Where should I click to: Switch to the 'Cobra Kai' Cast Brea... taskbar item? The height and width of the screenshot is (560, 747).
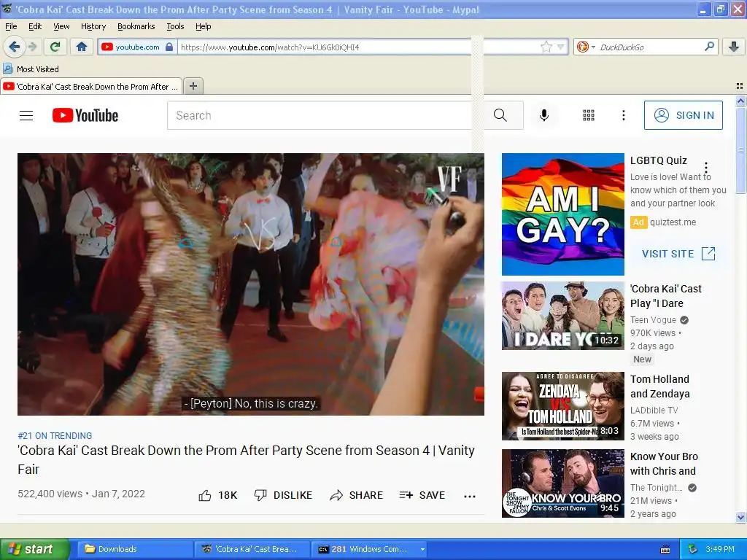252,549
